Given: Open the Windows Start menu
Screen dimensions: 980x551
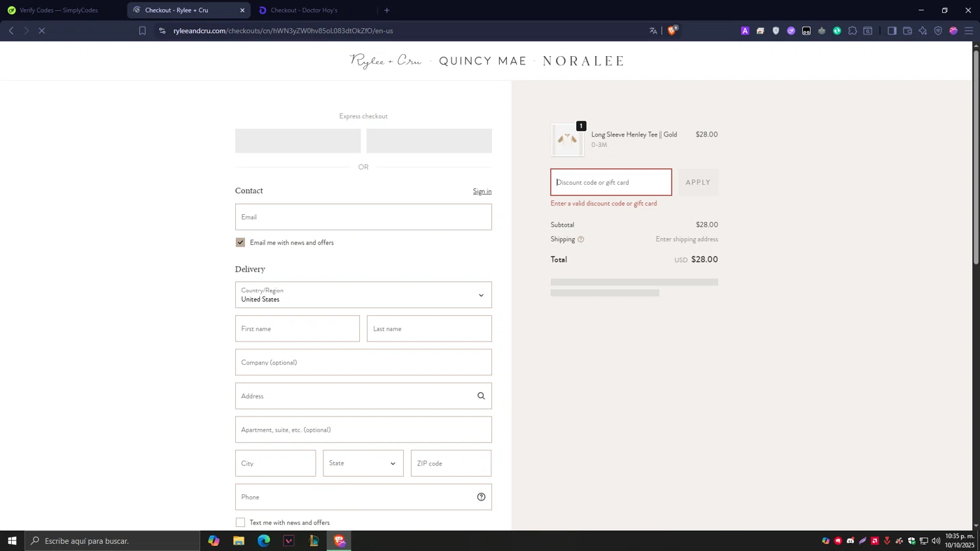Looking at the screenshot, I should (x=12, y=541).
